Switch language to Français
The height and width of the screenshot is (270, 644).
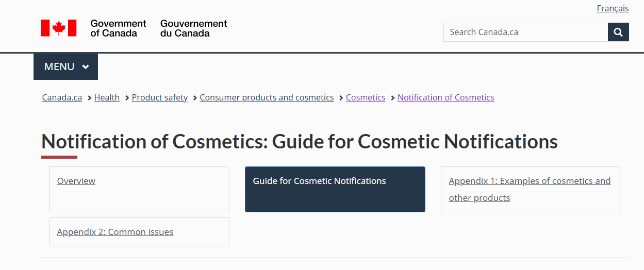coord(613,8)
